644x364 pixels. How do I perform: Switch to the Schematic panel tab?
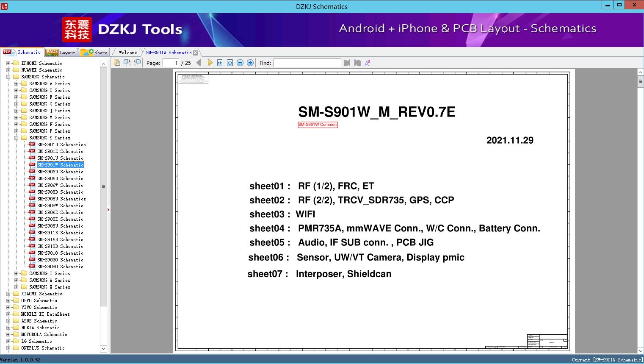[22, 52]
